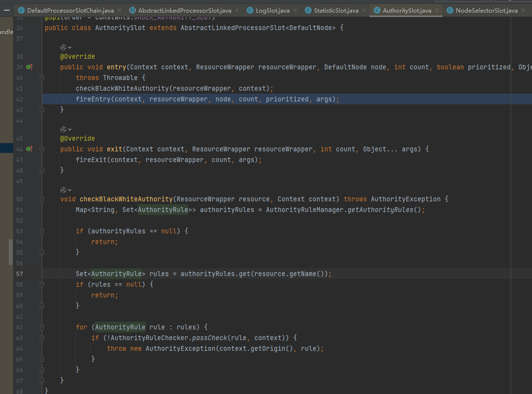Click fold end marker at line 67

click(42, 381)
